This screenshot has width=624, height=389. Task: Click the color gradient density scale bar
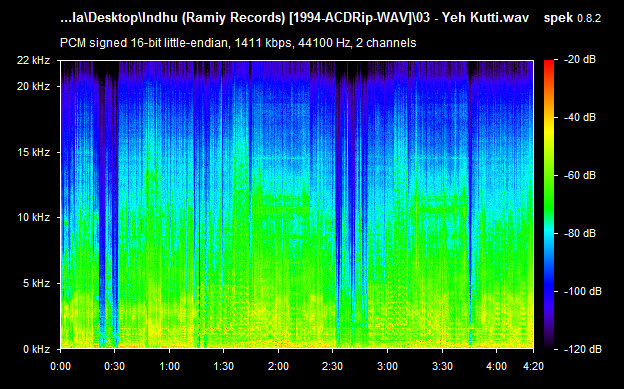(549, 205)
